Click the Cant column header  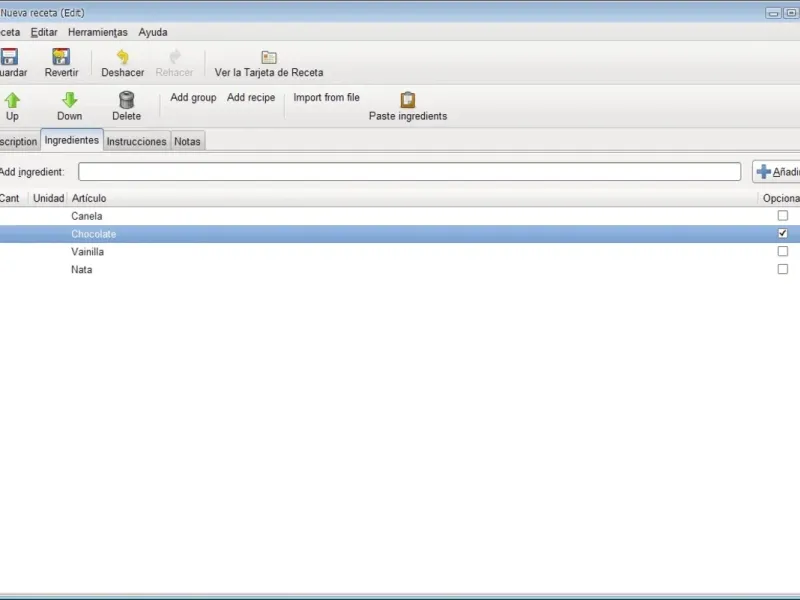click(x=14, y=198)
